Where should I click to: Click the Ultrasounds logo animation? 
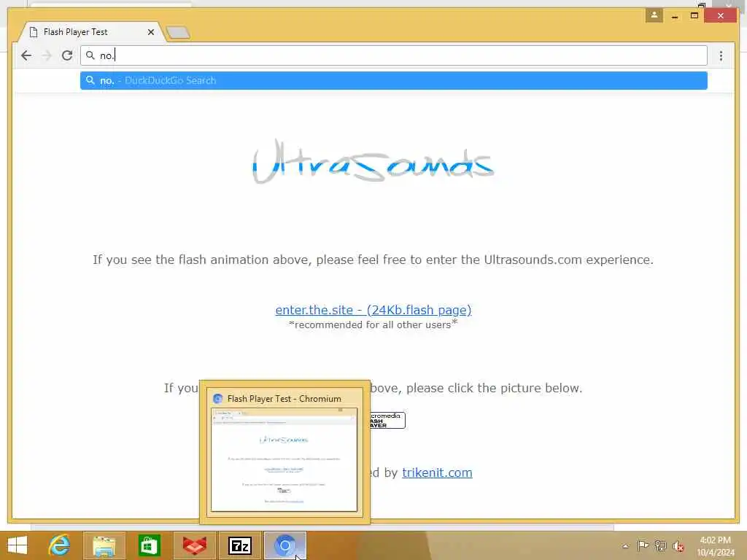pos(373,163)
